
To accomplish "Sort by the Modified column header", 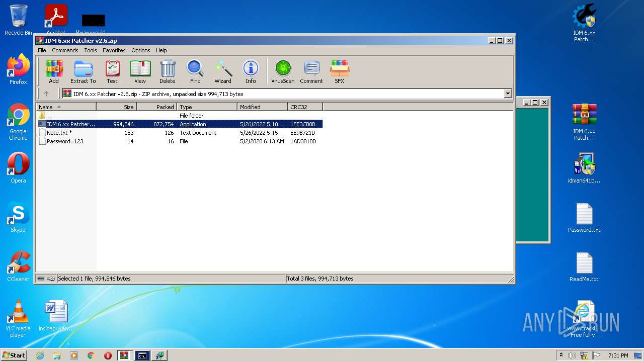I will (x=262, y=107).
